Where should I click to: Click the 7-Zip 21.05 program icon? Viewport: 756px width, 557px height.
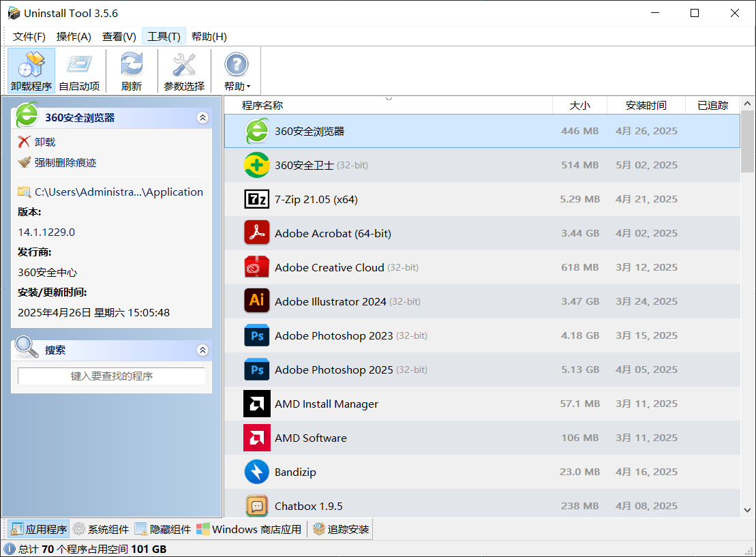(257, 199)
